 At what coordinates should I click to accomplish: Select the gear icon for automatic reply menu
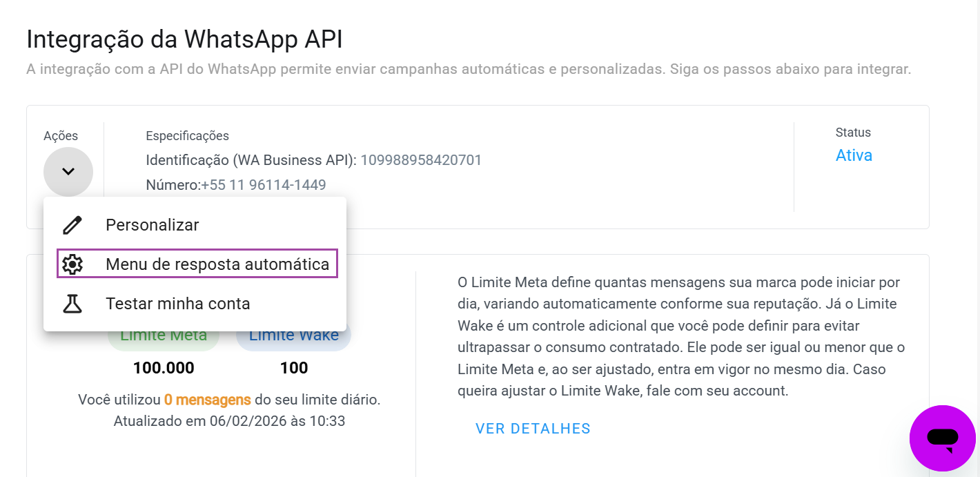72,264
